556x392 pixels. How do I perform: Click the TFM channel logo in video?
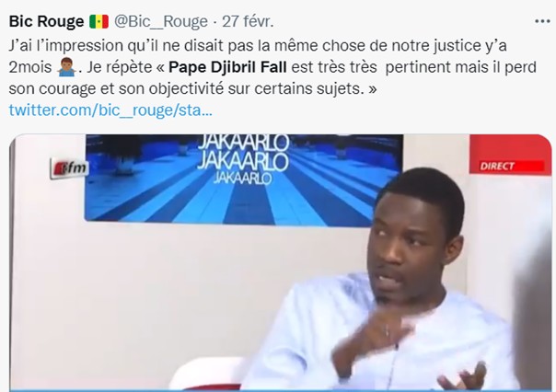(x=69, y=167)
